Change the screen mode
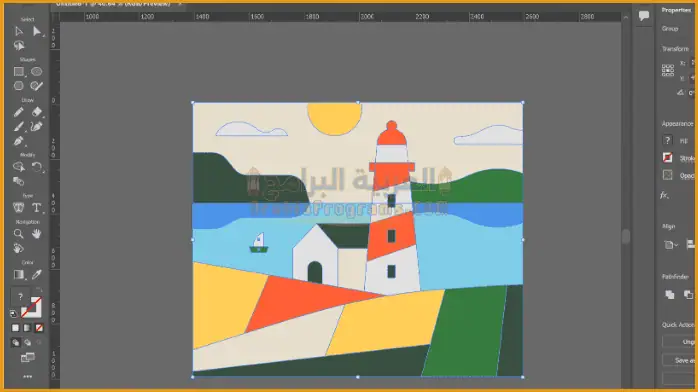 (x=28, y=357)
